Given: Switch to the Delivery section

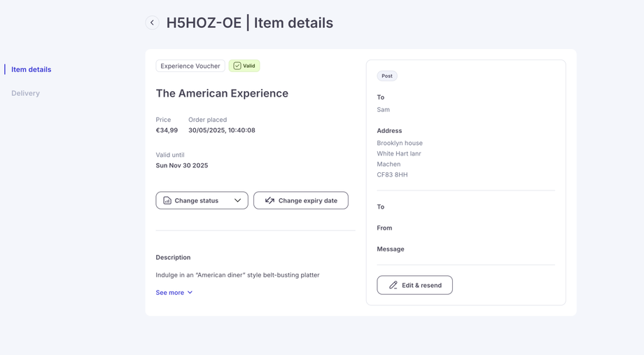Looking at the screenshot, I should 25,93.
